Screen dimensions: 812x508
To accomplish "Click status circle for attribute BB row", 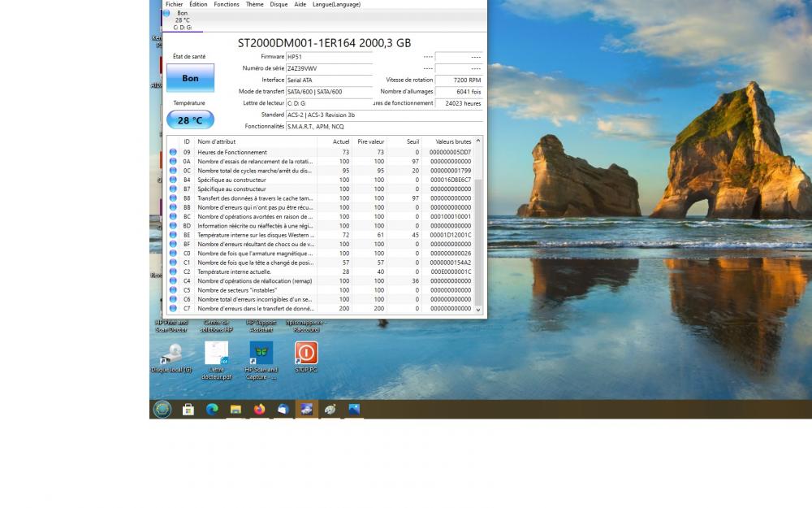I will coord(173,207).
